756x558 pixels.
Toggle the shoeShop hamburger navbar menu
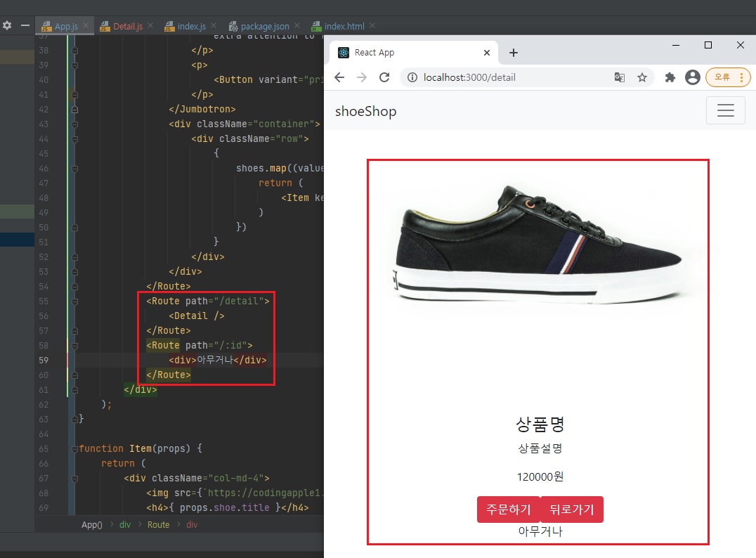[x=726, y=110]
